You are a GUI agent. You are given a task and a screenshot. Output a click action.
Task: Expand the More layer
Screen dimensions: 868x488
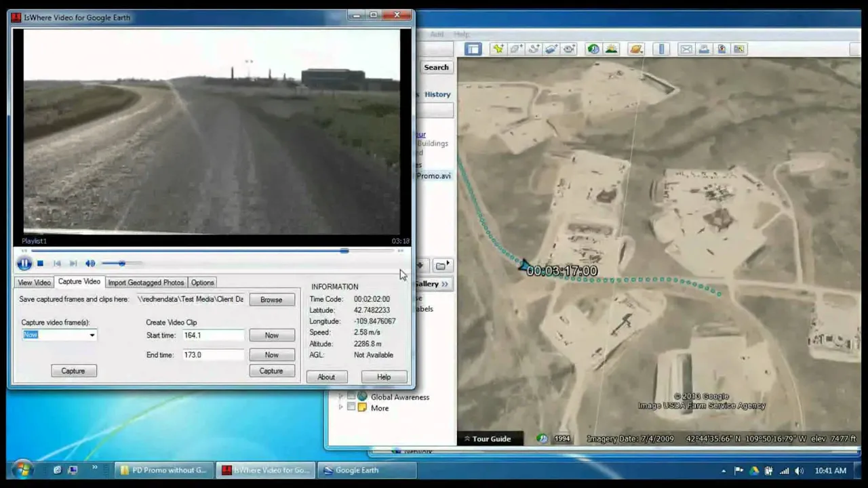click(340, 408)
